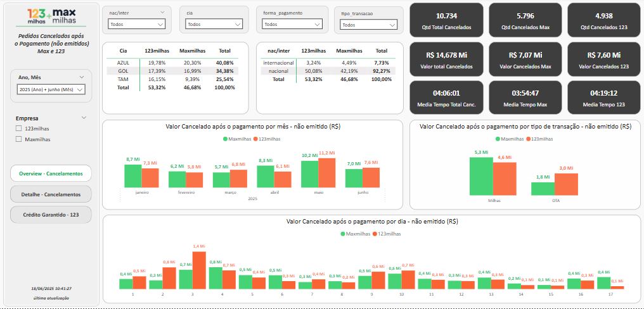Select the Qtd Cancelados Max card
Image resolution: width=644 pixels, height=309 pixels.
tap(525, 20)
